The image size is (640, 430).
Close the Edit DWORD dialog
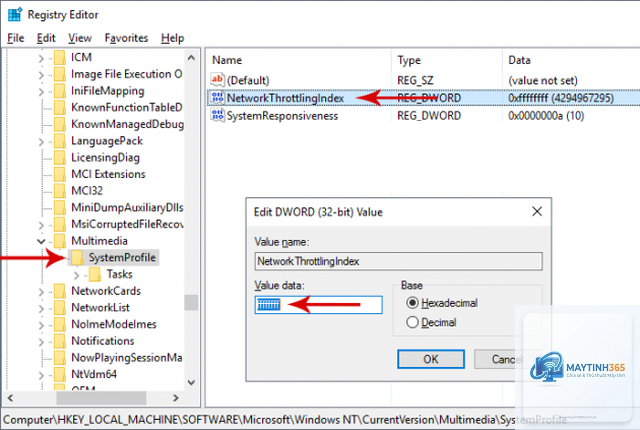(x=537, y=211)
